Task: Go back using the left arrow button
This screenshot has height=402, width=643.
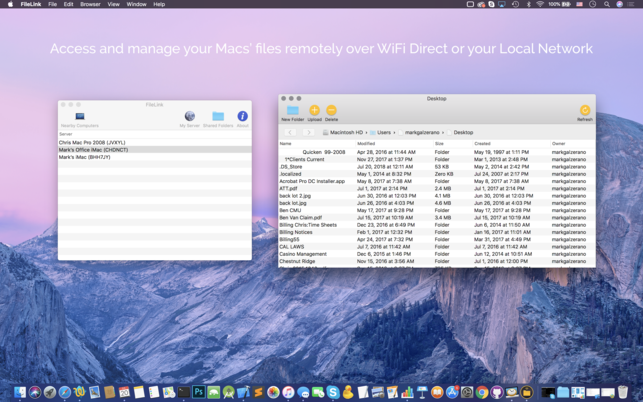Action: (290, 132)
